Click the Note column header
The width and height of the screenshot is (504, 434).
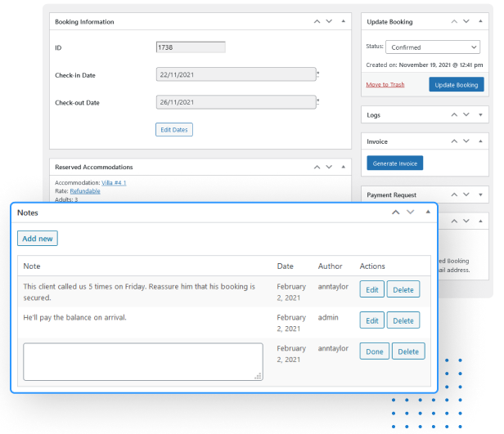pyautogui.click(x=31, y=266)
